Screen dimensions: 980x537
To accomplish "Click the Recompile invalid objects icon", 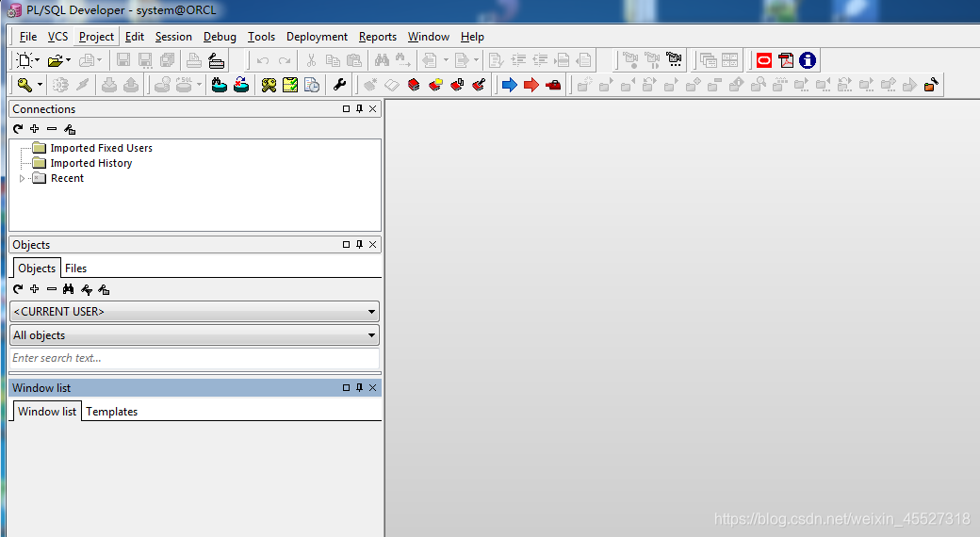I will (x=241, y=85).
